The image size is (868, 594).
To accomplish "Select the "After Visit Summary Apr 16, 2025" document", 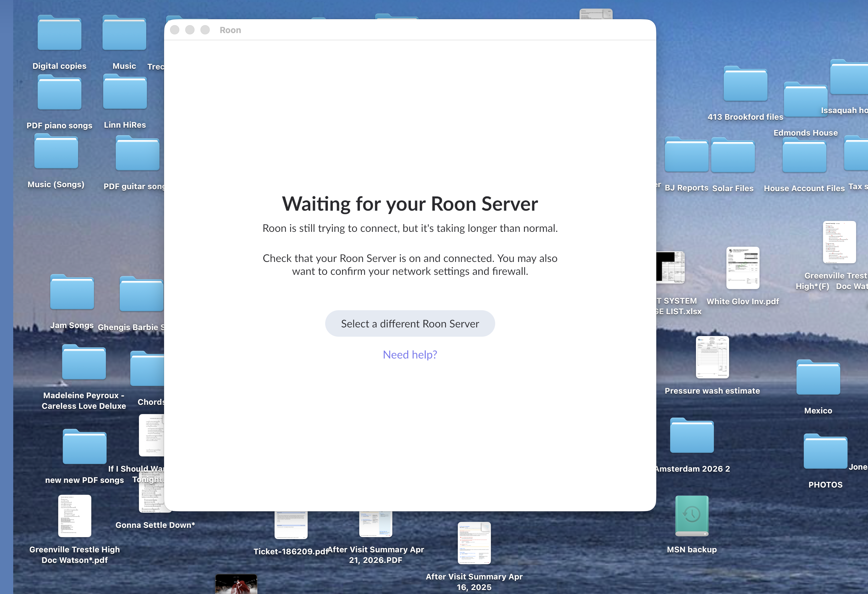I will (x=474, y=543).
